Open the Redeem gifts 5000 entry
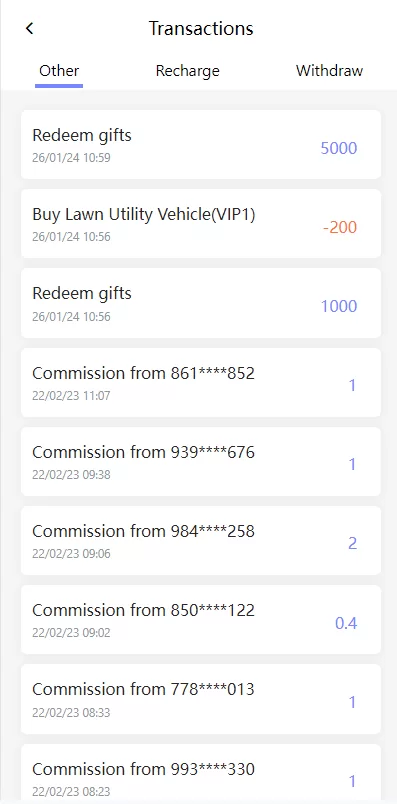 (201, 145)
